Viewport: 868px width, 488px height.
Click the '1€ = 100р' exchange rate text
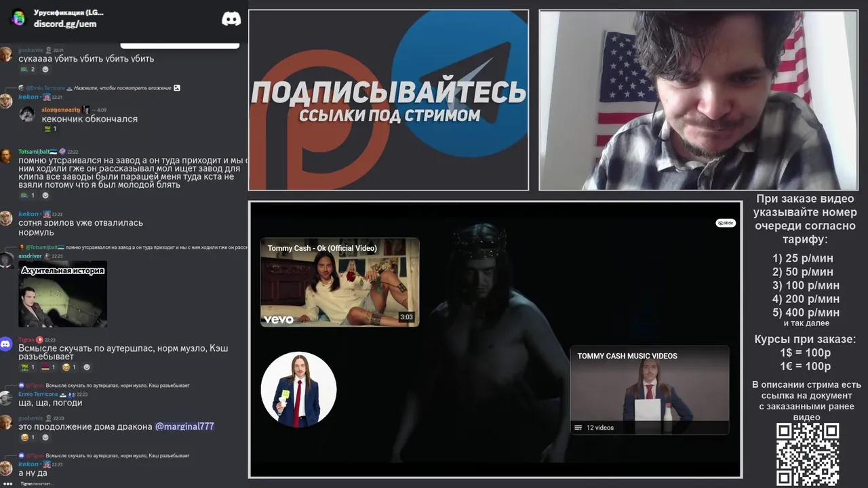pyautogui.click(x=805, y=366)
